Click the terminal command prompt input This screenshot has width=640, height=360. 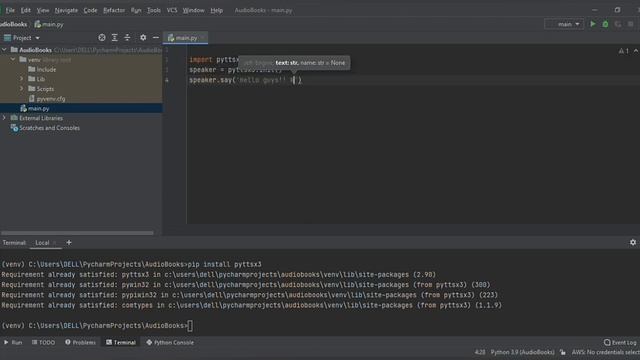(x=190, y=326)
